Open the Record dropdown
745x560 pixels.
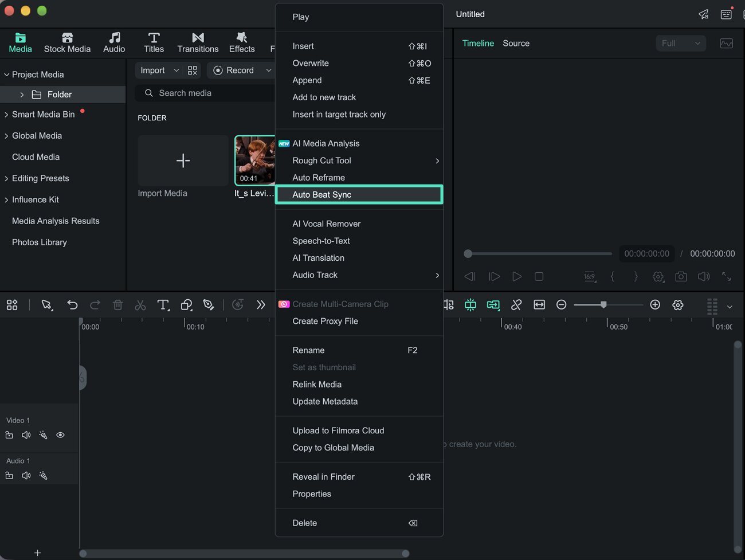[268, 71]
